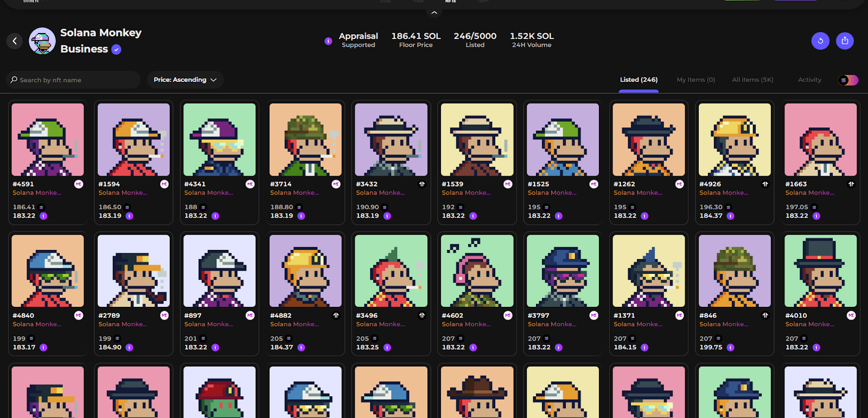Click the info icon next to Appraisal Supported

(328, 41)
